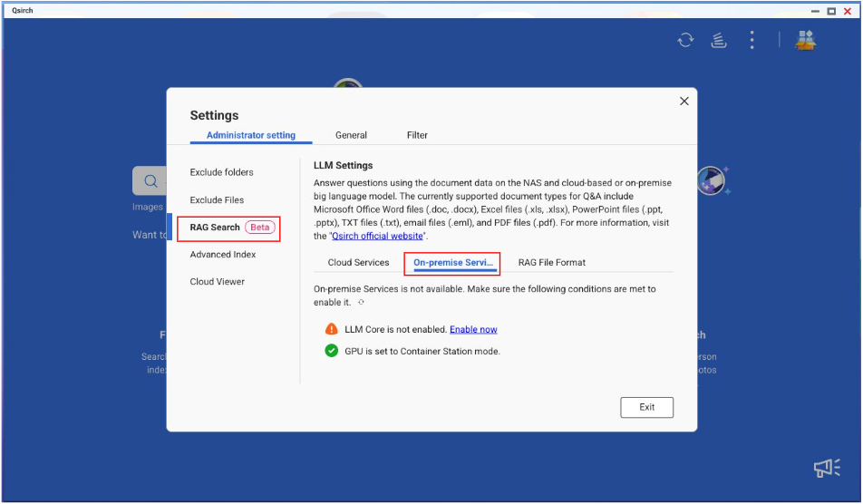The width and height of the screenshot is (863, 504).
Task: Switch to the General settings tab
Action: tap(351, 135)
